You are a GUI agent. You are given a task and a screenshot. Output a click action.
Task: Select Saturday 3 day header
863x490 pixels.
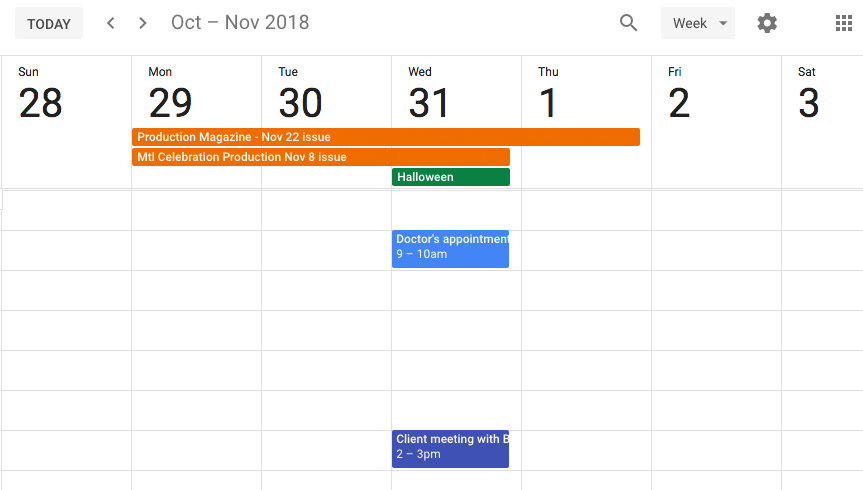(x=809, y=94)
